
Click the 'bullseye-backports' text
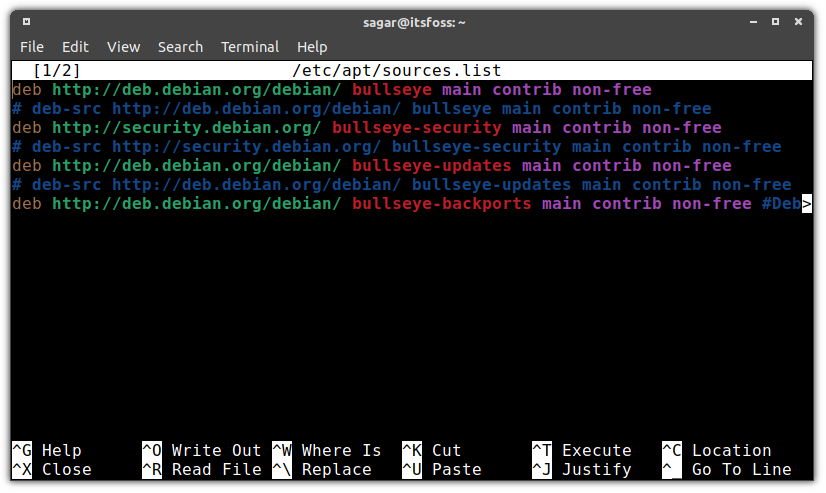click(441, 203)
